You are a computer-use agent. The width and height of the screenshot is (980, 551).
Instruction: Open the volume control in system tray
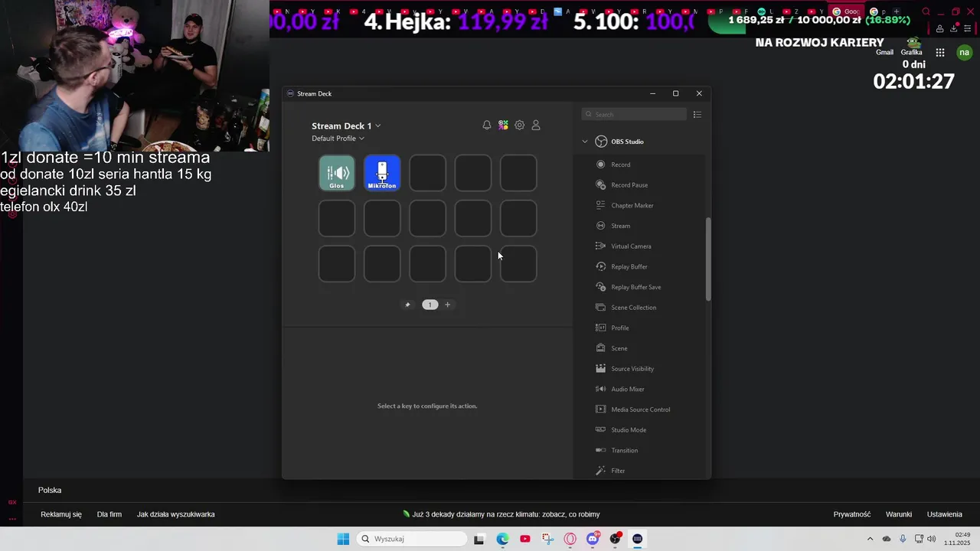point(932,539)
